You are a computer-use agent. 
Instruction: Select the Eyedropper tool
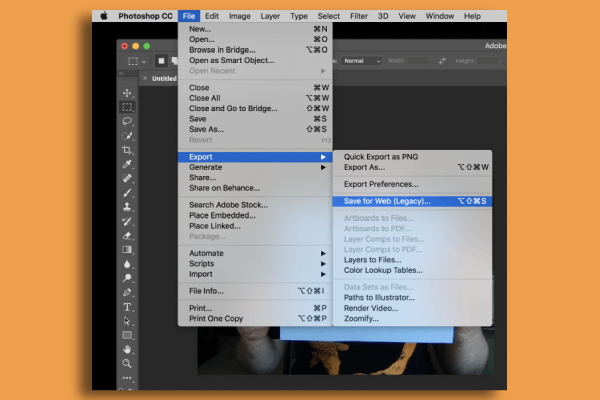point(127,164)
